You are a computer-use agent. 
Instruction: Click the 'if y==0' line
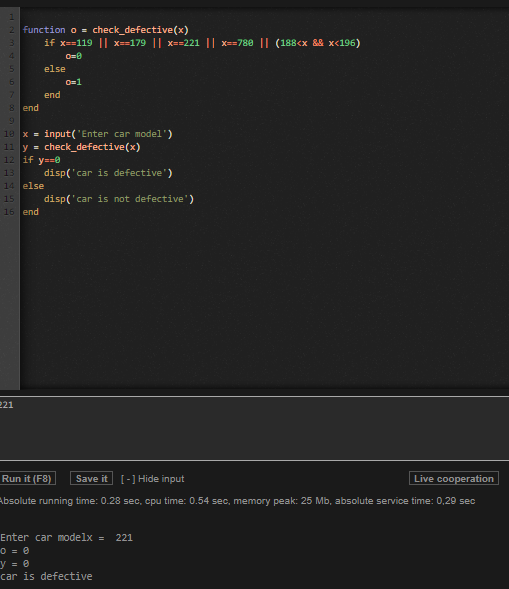tap(41, 160)
